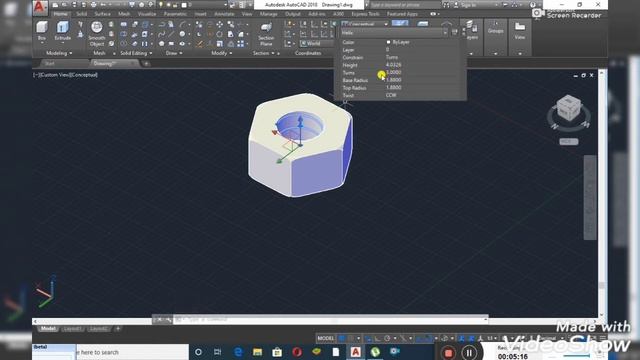The height and width of the screenshot is (360, 640).
Task: Click the Windows taskbar search box
Action: click(x=131, y=352)
